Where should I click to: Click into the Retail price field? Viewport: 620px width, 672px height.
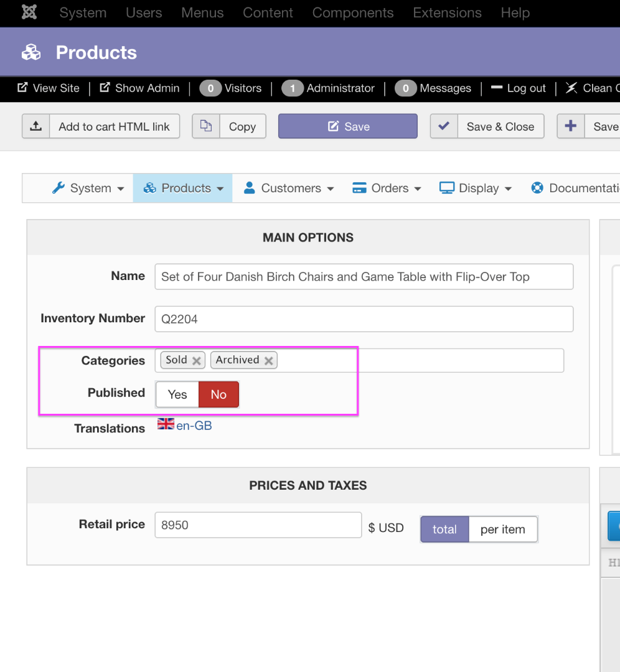258,525
